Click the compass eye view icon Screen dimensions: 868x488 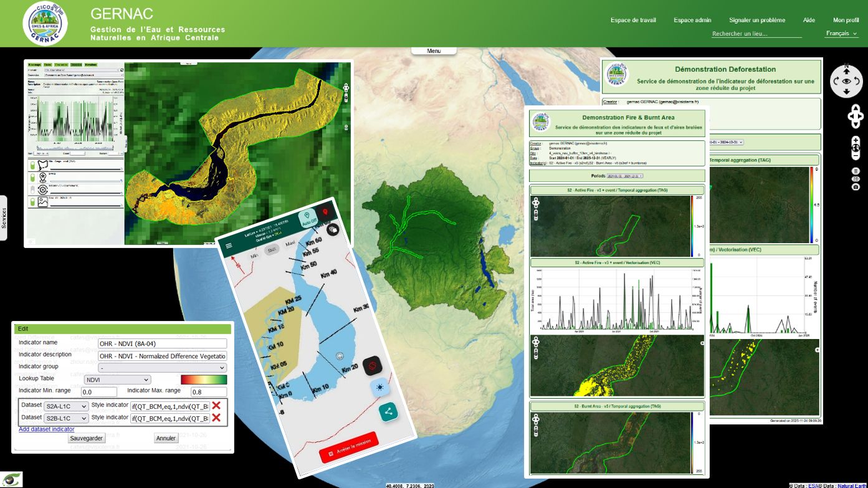(x=846, y=81)
